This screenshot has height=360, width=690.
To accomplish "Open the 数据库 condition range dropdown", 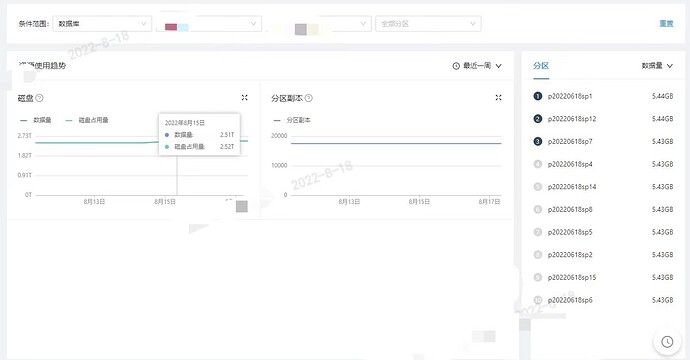I will [x=102, y=24].
